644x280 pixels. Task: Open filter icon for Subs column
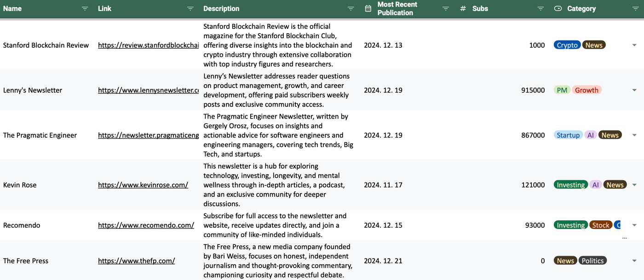pos(540,9)
